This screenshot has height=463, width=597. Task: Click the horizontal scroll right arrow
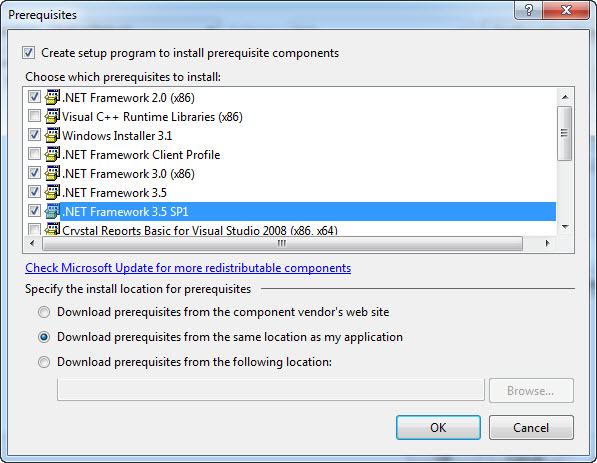(548, 243)
